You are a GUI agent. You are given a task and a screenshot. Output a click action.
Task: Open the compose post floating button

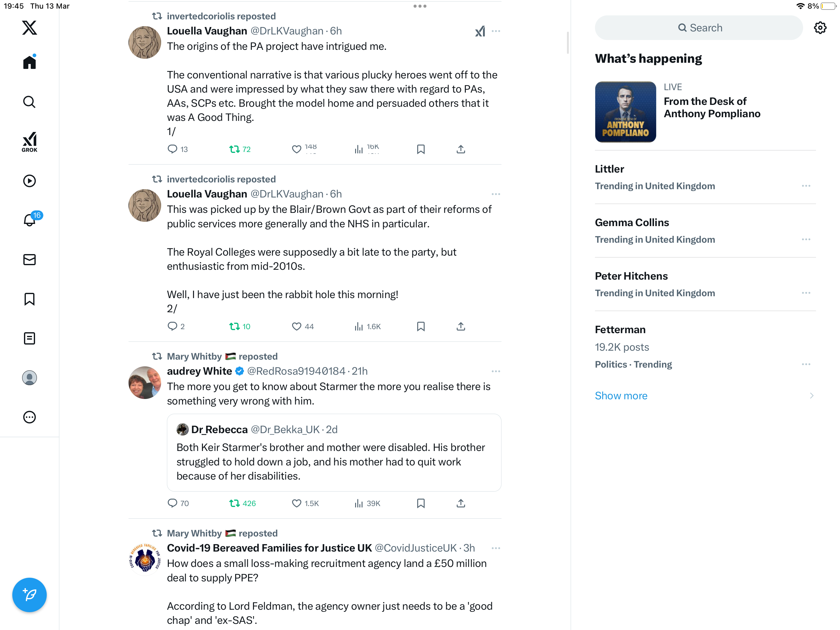point(29,595)
